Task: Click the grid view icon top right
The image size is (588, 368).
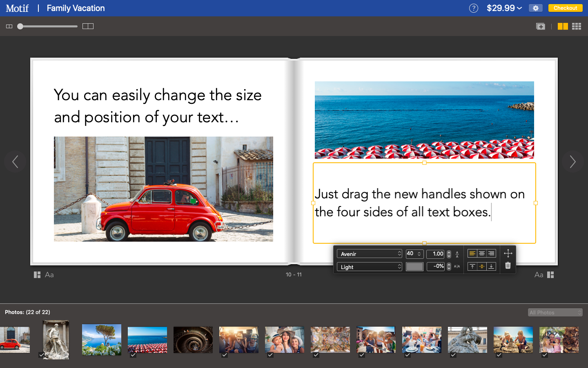Action: [577, 26]
